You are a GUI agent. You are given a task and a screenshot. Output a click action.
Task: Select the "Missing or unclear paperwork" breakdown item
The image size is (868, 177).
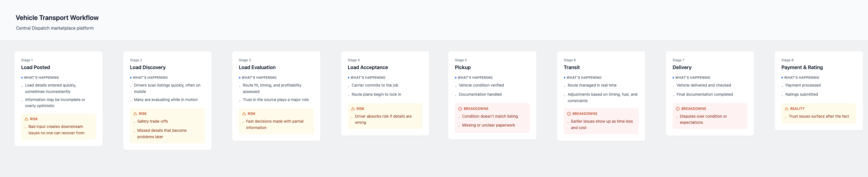(x=488, y=125)
